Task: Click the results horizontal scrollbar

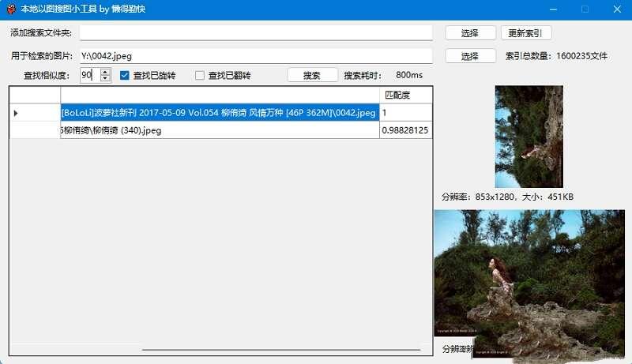Action: coord(280,349)
